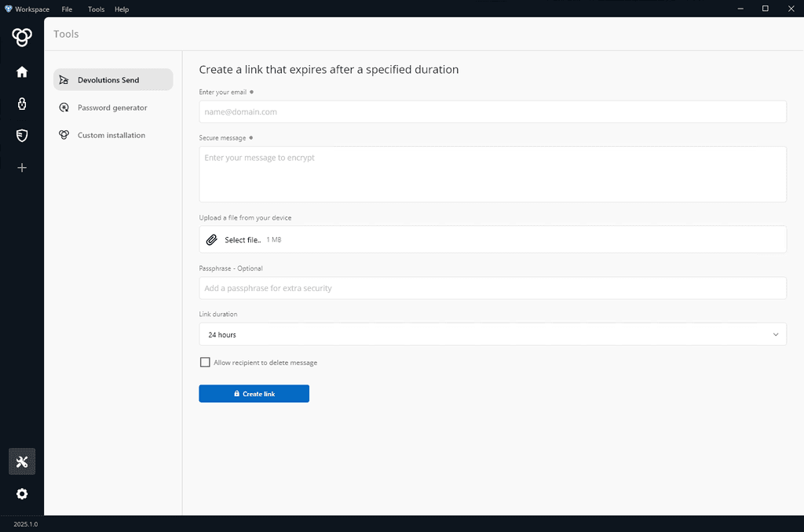Image resolution: width=804 pixels, height=532 pixels.
Task: Open the File menu
Action: coord(67,9)
